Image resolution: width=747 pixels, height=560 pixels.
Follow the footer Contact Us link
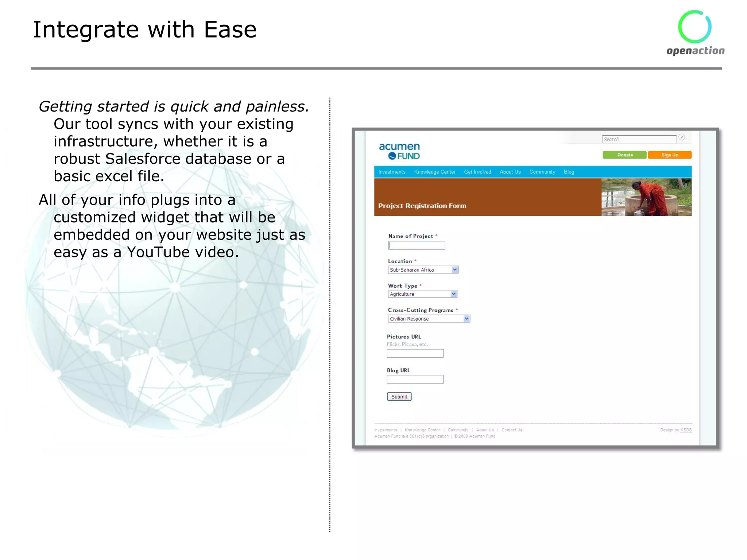tap(512, 430)
